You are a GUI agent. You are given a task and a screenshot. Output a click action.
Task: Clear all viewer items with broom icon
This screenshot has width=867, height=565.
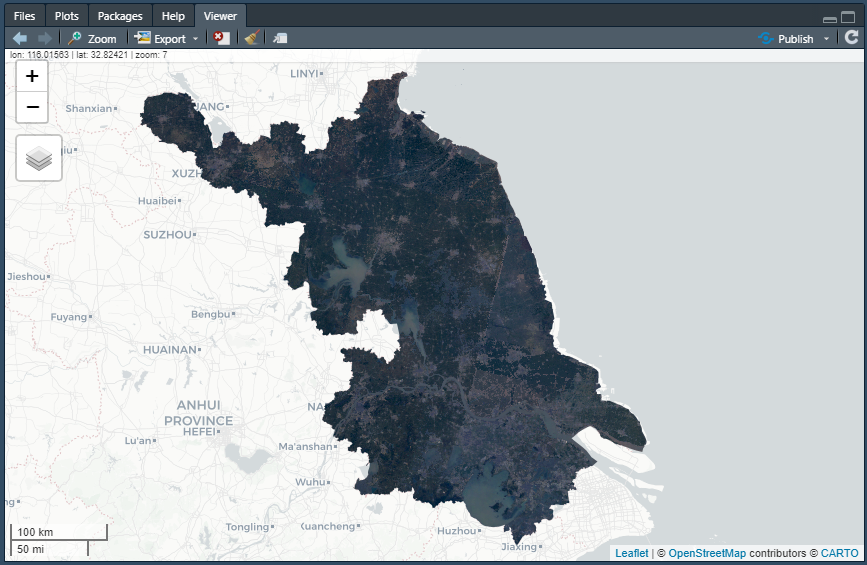tap(251, 38)
